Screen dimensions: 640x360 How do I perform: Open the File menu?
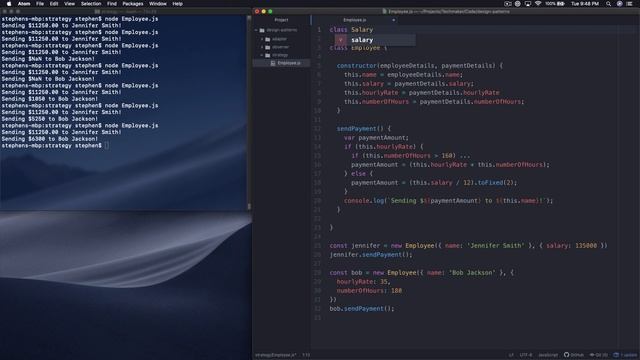[x=40, y=4]
